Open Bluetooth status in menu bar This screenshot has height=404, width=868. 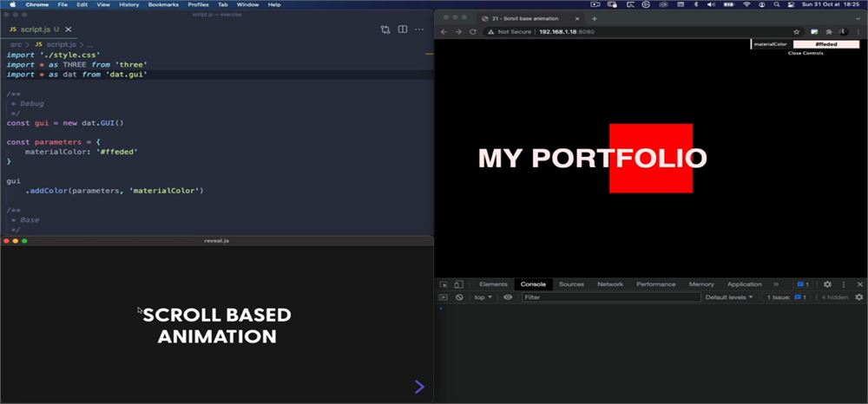[x=696, y=4]
